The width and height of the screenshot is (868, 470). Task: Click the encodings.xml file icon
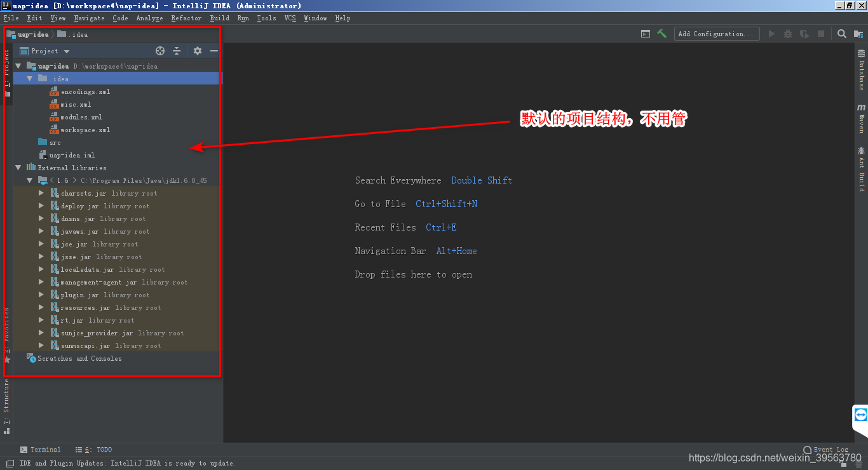coord(54,91)
